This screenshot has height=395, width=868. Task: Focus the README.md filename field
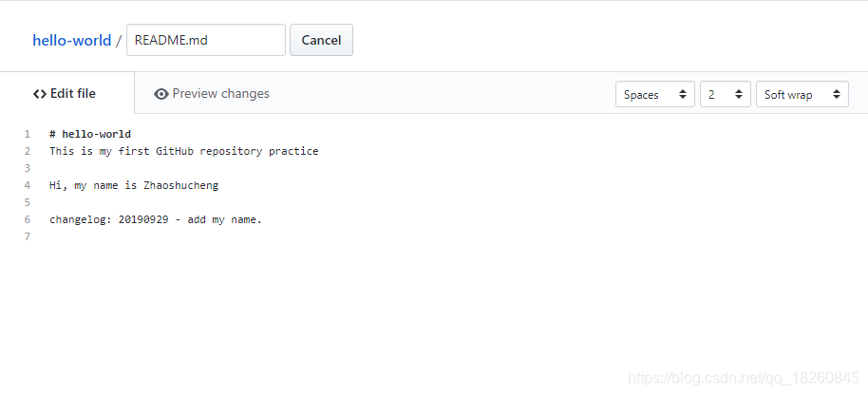(x=206, y=40)
